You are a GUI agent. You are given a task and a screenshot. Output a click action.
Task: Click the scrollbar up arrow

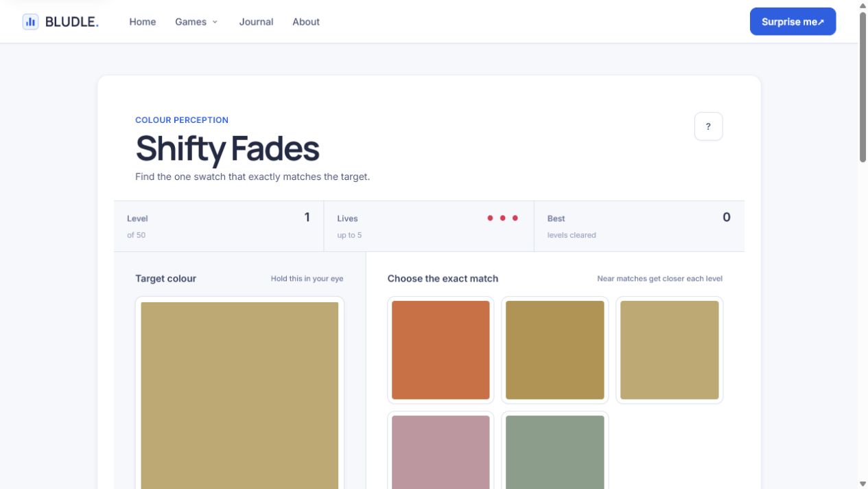(x=863, y=5)
